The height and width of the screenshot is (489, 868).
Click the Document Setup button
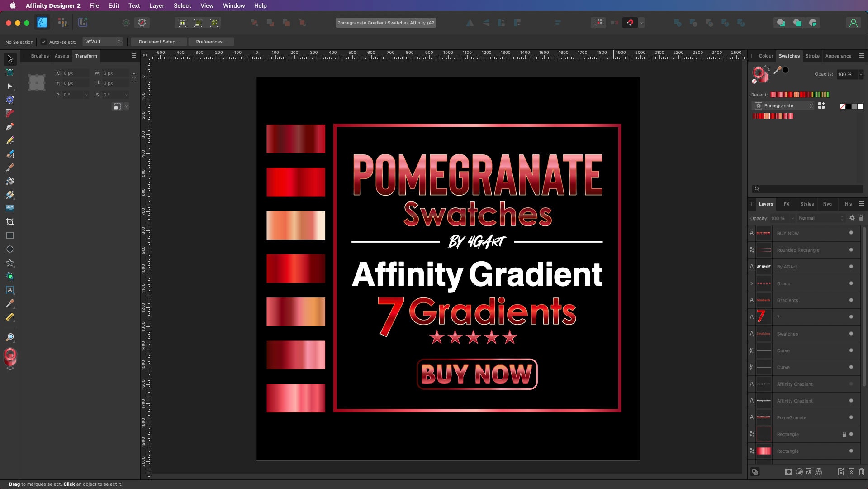[x=158, y=42]
